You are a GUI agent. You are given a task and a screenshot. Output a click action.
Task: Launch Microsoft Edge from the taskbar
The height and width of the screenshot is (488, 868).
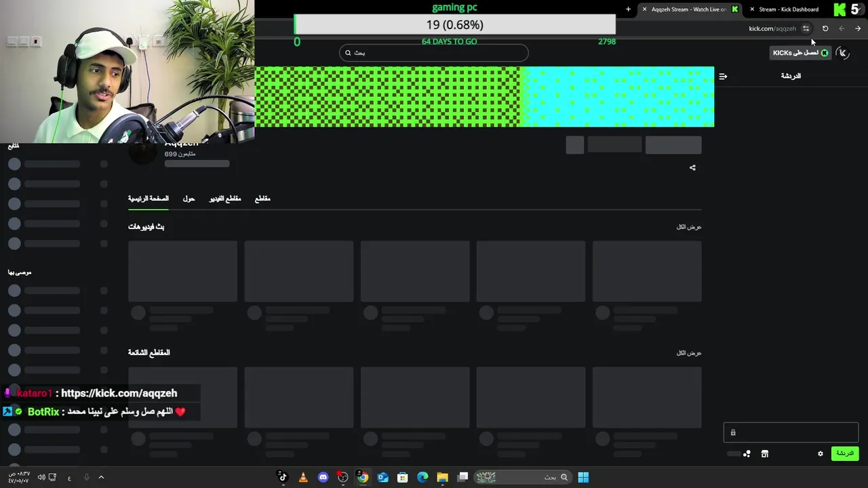(x=422, y=477)
